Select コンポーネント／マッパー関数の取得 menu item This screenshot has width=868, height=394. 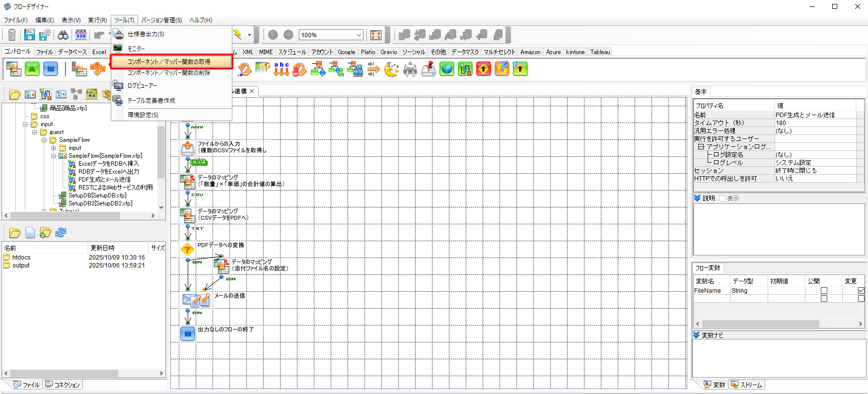(171, 62)
